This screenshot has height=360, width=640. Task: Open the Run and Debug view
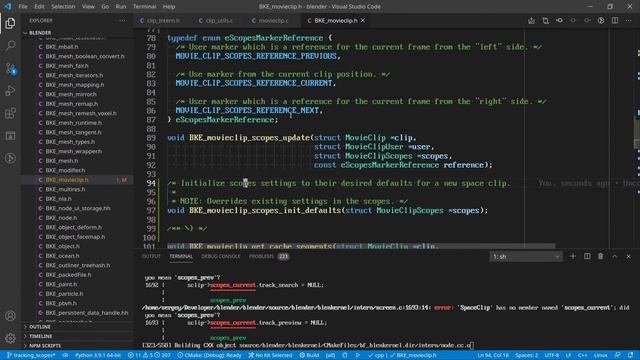tap(10, 91)
